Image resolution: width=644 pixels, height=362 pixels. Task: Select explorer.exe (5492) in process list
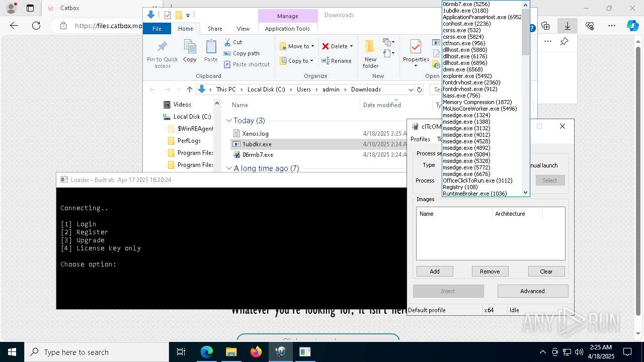pyautogui.click(x=467, y=76)
